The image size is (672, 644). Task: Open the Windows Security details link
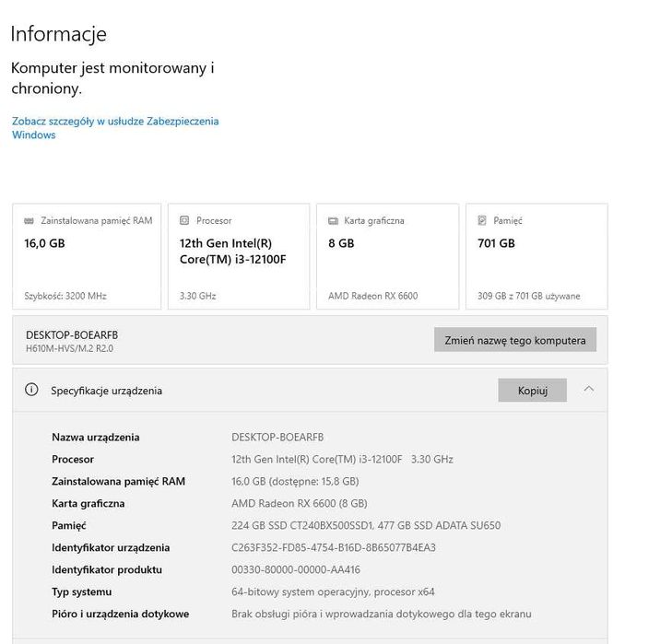(115, 128)
